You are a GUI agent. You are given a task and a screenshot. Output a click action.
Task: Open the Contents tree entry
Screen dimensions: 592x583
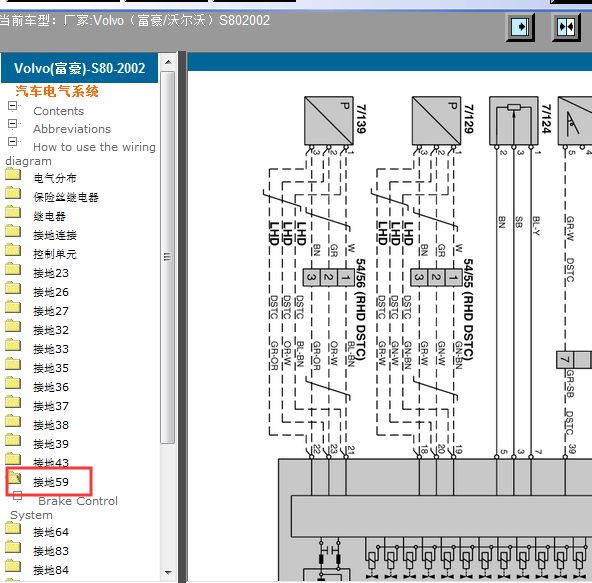59,111
